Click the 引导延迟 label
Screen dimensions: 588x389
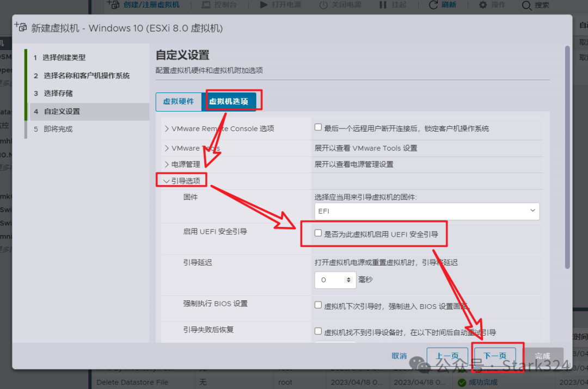click(198, 262)
